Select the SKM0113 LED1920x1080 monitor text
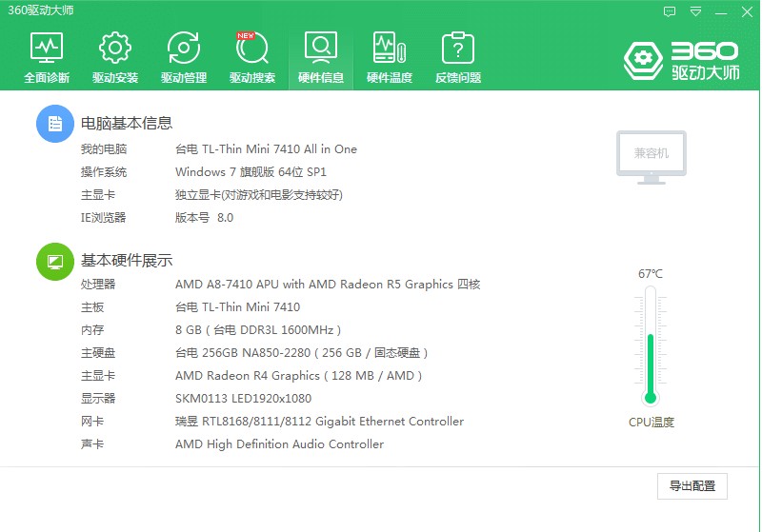Viewport: 762px width, 532px height. point(243,399)
